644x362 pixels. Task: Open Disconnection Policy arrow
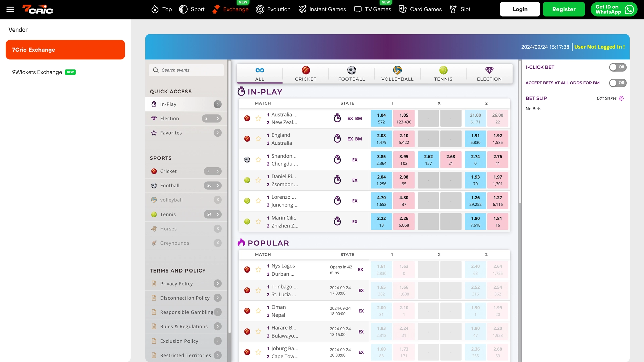coord(218,298)
